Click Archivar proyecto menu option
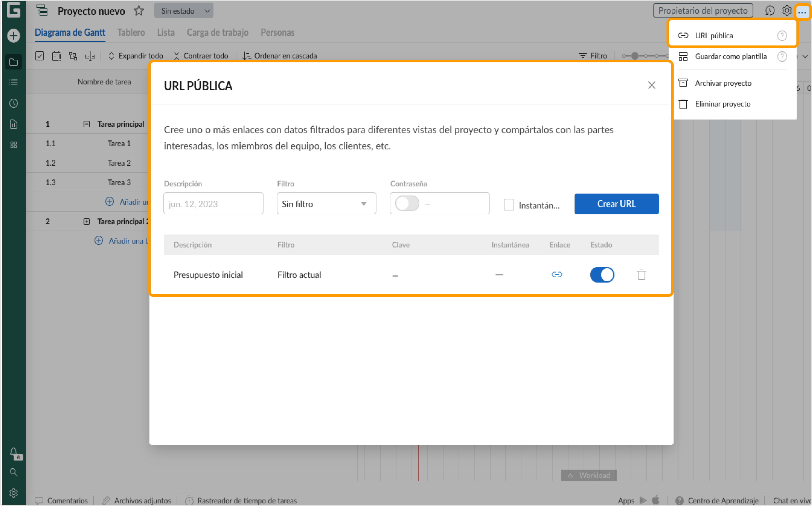 (723, 83)
